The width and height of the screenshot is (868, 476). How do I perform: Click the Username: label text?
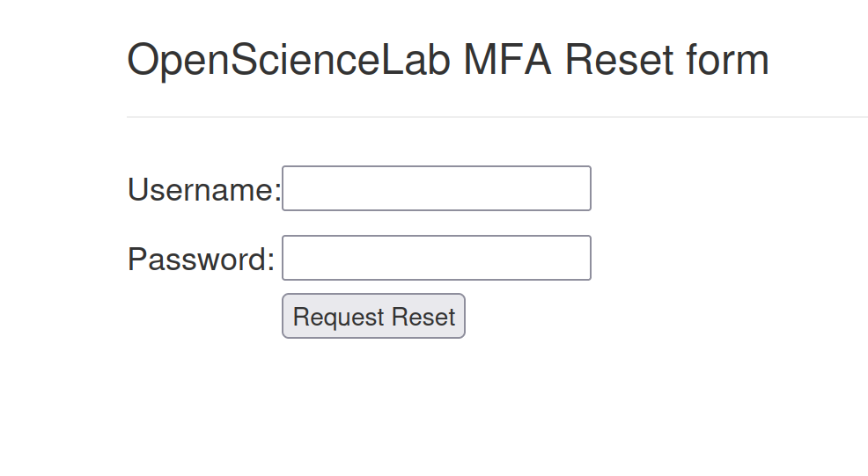[204, 189]
